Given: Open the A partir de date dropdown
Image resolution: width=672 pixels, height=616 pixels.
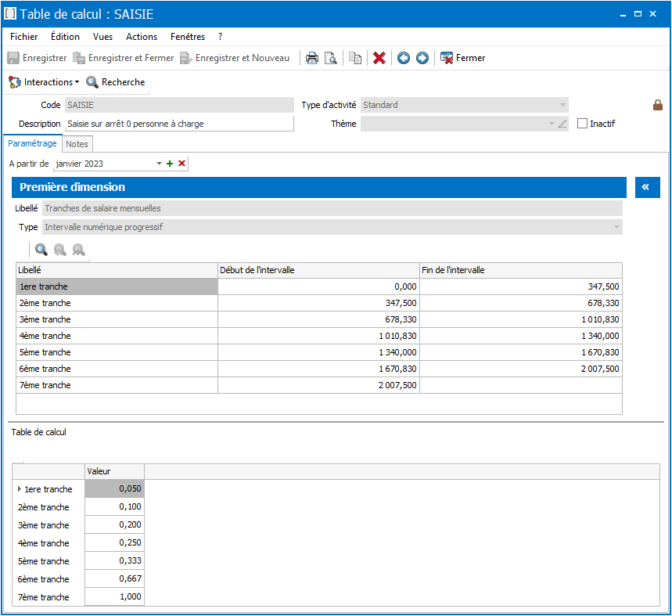Looking at the screenshot, I should tap(159, 164).
